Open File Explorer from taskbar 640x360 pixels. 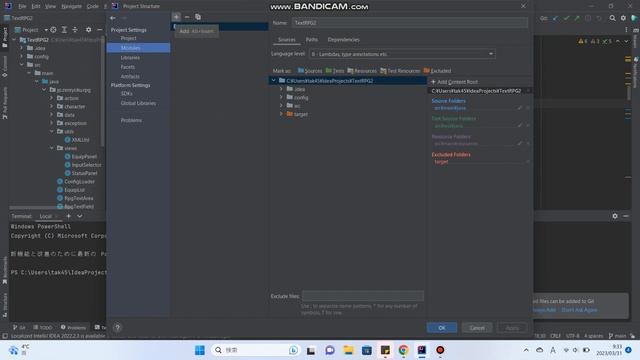(x=348, y=350)
